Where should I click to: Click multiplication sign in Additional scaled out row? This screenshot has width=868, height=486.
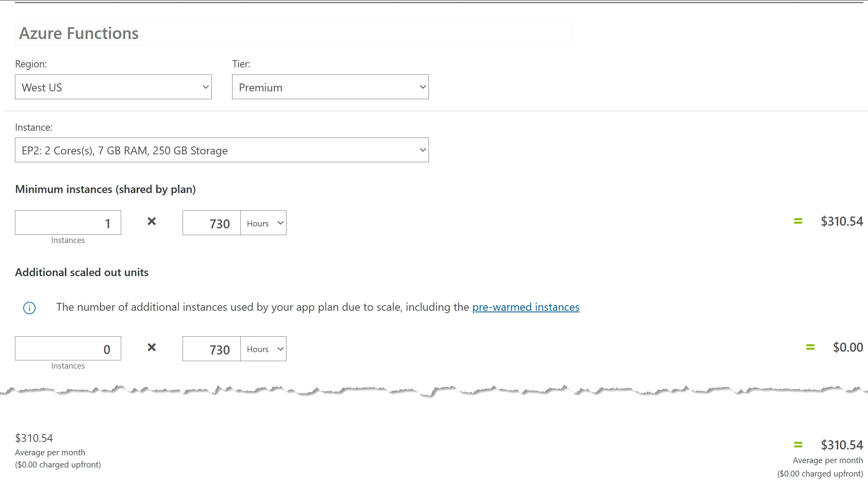pos(151,347)
